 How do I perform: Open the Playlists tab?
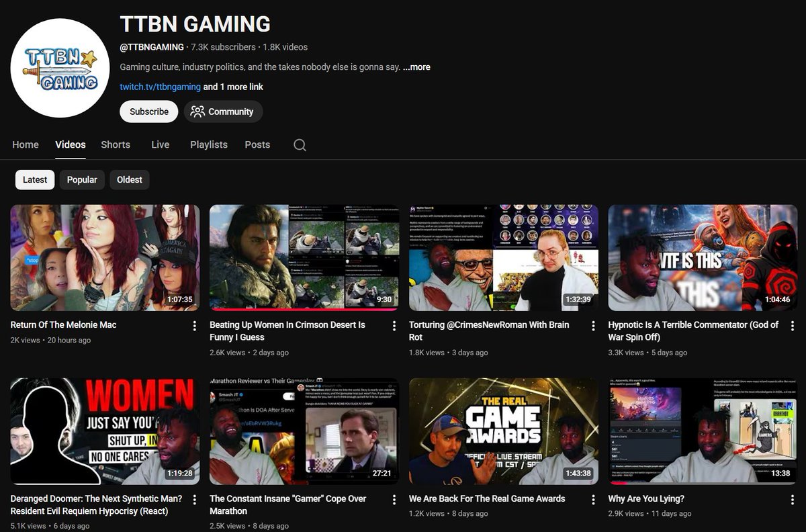click(x=209, y=144)
